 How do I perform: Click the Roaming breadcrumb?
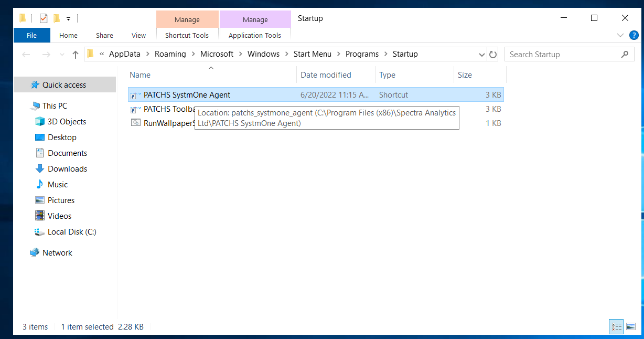tap(170, 54)
